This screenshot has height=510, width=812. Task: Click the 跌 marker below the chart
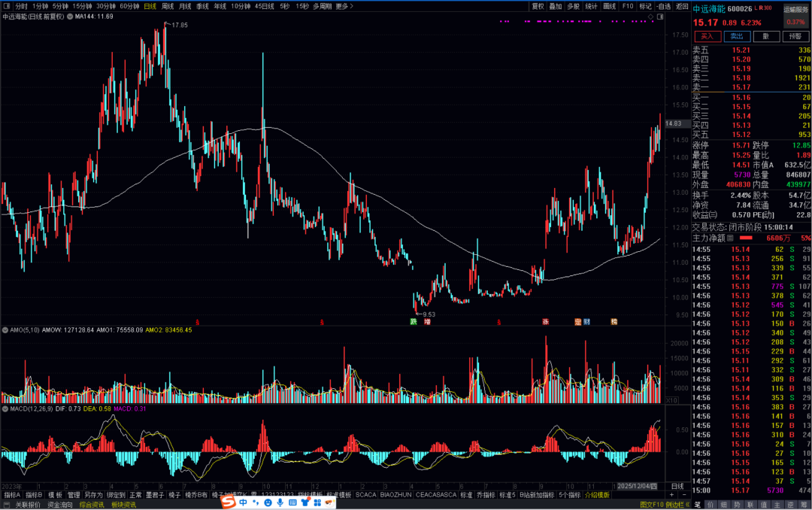tap(414, 321)
